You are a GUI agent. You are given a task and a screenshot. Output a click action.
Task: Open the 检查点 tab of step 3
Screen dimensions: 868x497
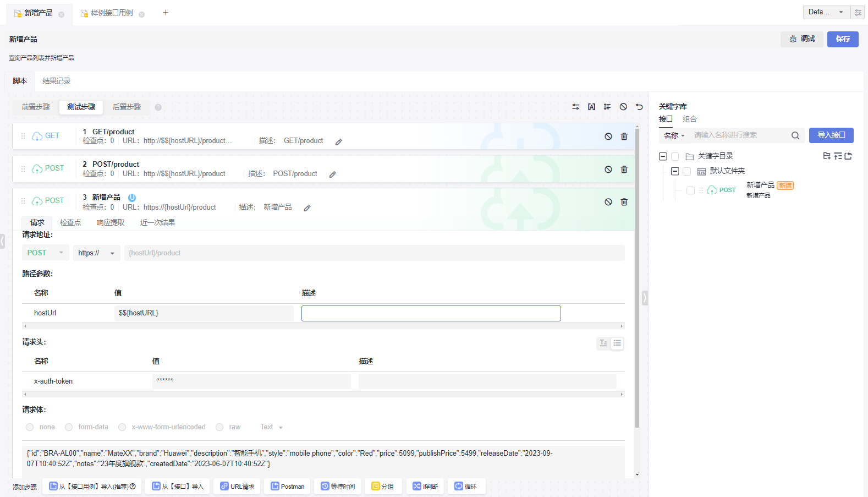coord(70,222)
